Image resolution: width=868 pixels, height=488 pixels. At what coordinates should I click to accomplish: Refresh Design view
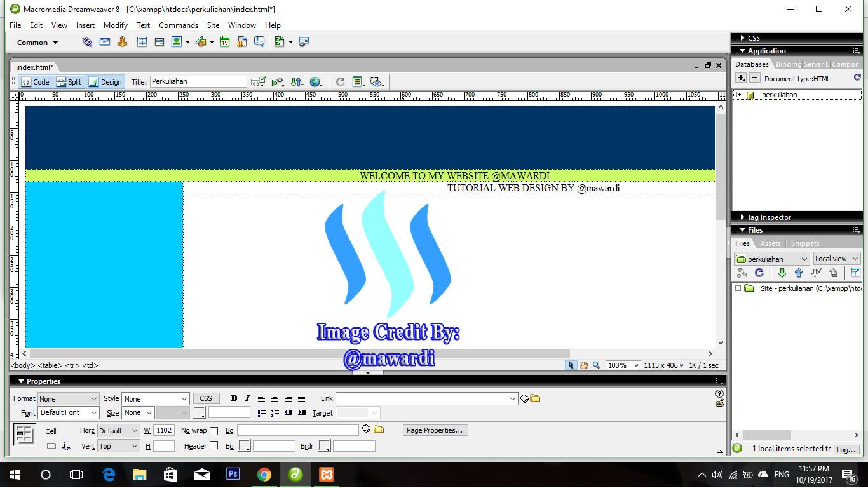tap(340, 82)
